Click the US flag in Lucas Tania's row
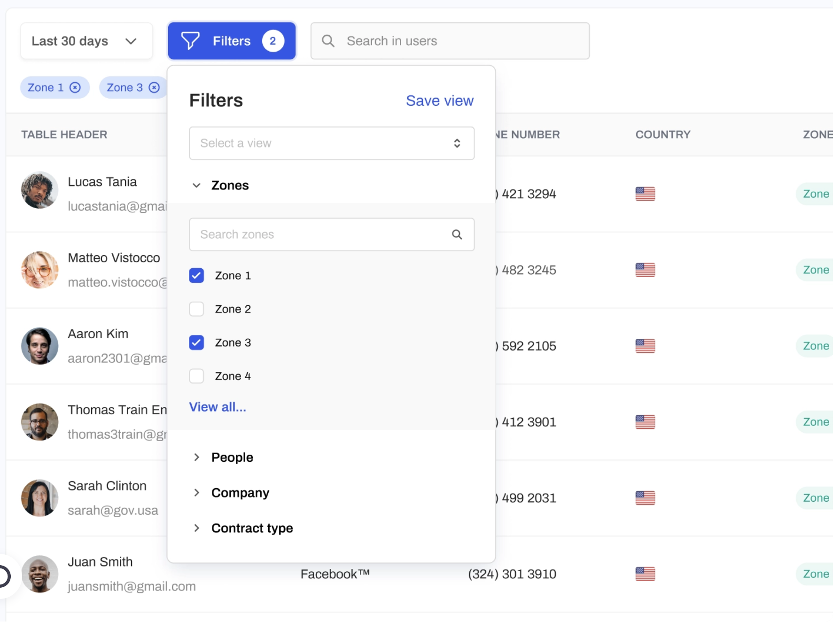This screenshot has width=840, height=622. (x=645, y=194)
